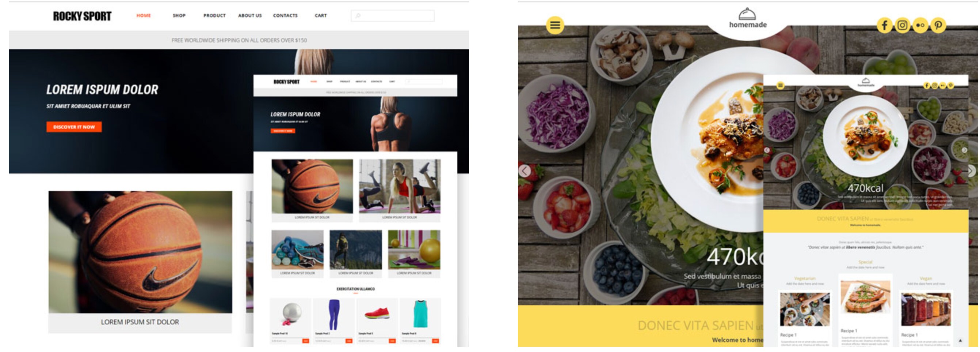980x352 pixels.
Task: Open the ABOUT US page
Action: click(x=250, y=16)
